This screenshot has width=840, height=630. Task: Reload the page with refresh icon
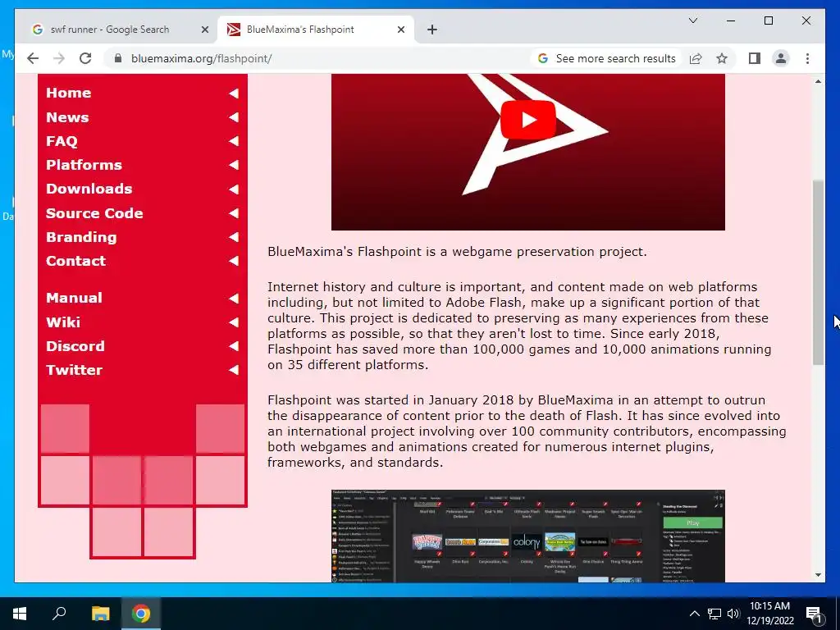tap(85, 58)
